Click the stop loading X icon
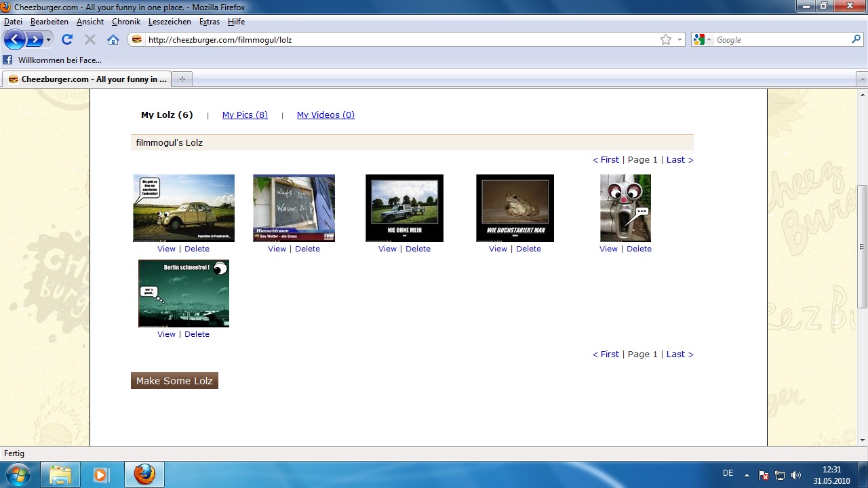 coord(90,39)
